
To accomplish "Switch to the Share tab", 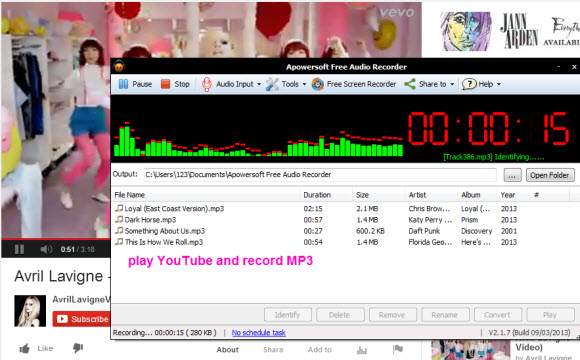I will pos(273,350).
